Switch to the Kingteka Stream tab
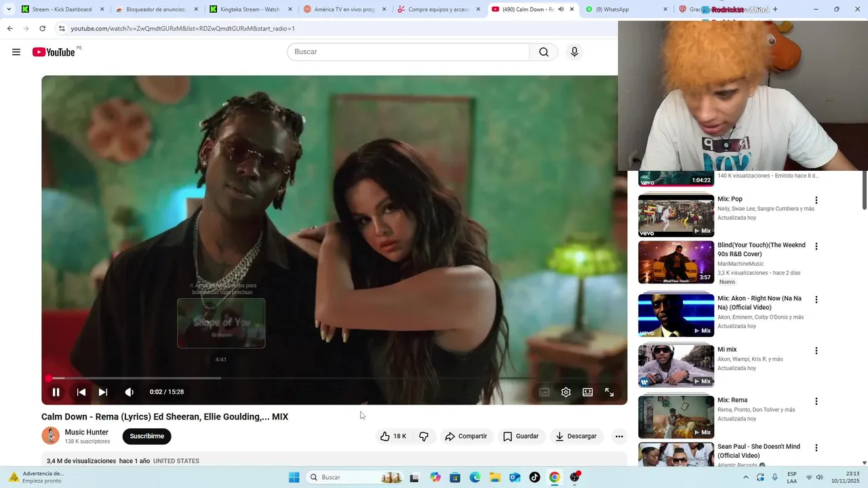Viewport: 868px width, 488px height. click(250, 9)
